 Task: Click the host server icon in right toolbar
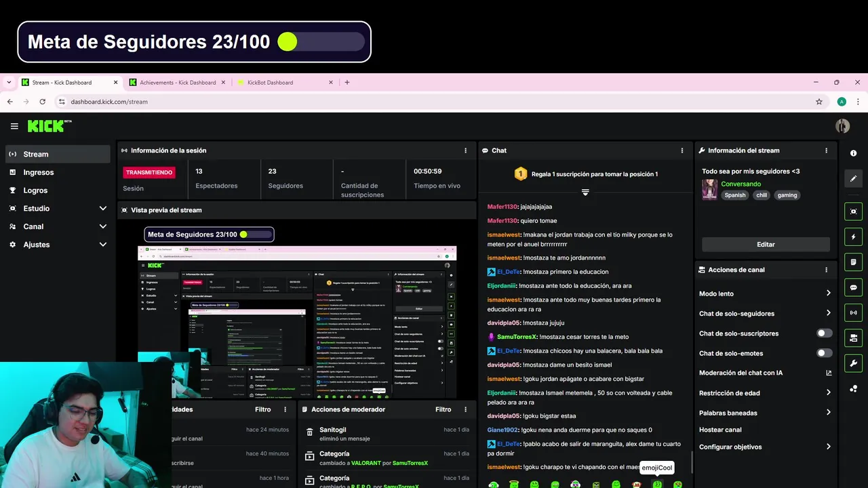click(853, 338)
